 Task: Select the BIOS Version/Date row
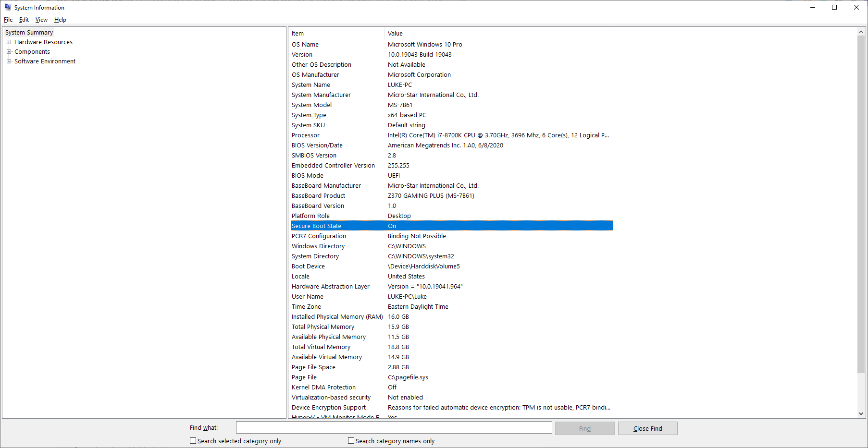click(452, 145)
